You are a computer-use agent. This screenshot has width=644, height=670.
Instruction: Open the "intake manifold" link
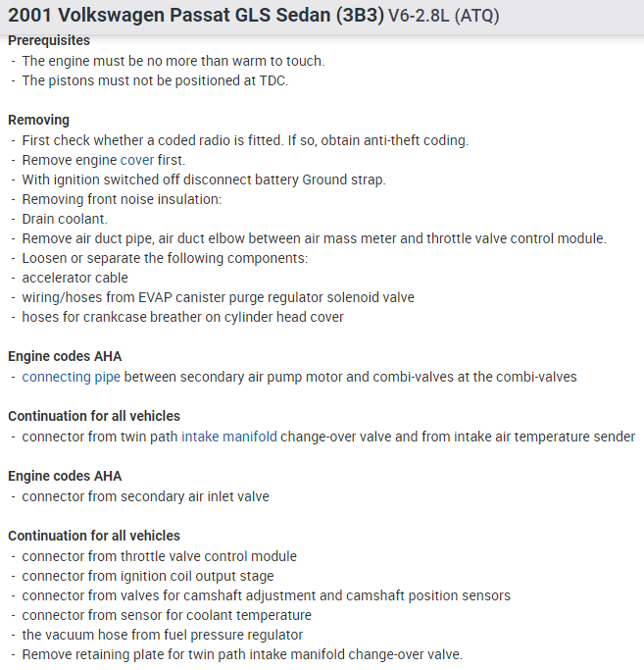click(x=228, y=437)
